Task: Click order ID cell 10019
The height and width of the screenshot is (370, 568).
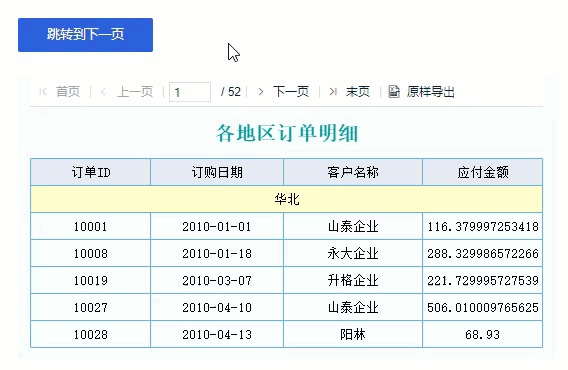Action: (x=91, y=280)
